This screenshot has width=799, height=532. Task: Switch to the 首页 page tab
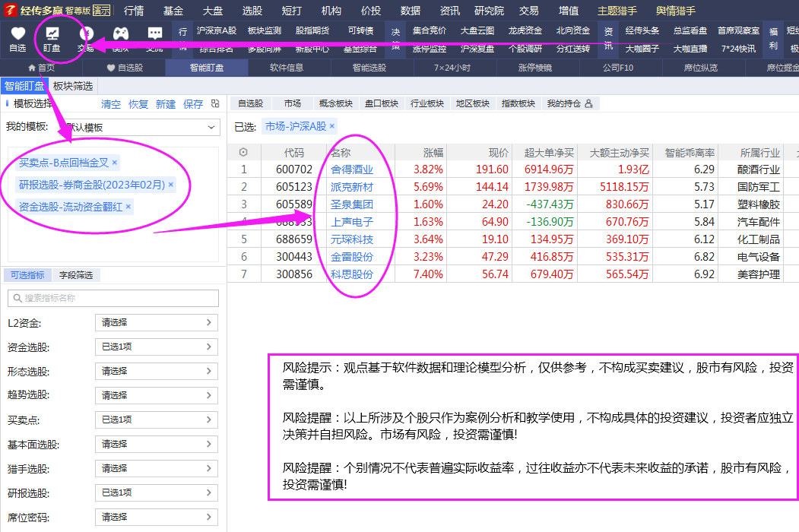pos(41,68)
